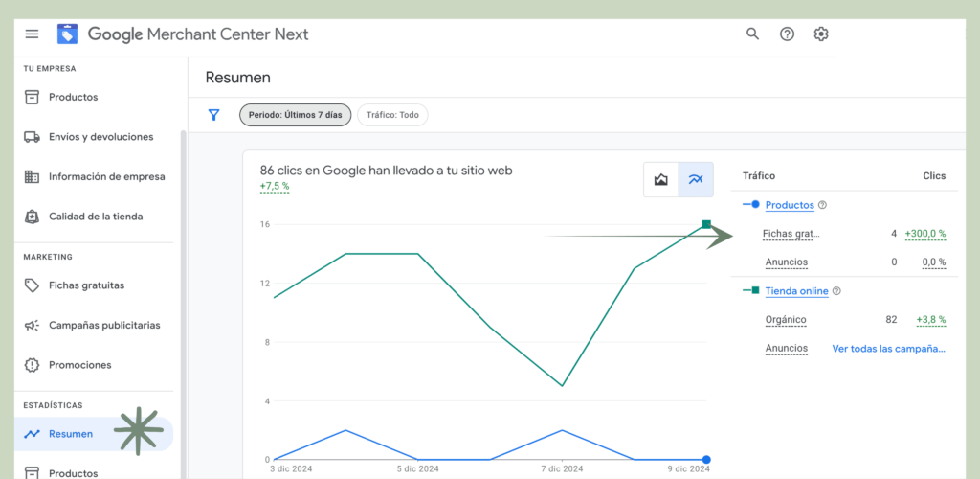980x479 pixels.
Task: Click the delivery truck icon for Envíos
Action: click(32, 137)
